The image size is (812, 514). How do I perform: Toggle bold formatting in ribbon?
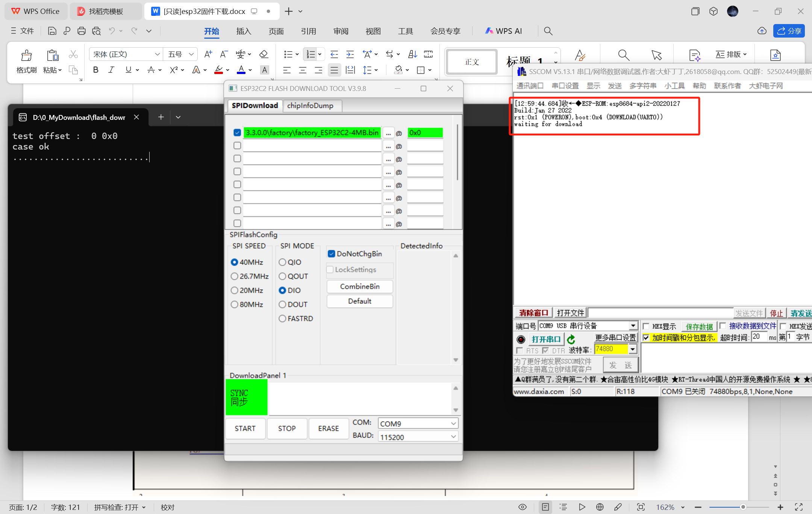pyautogui.click(x=95, y=70)
